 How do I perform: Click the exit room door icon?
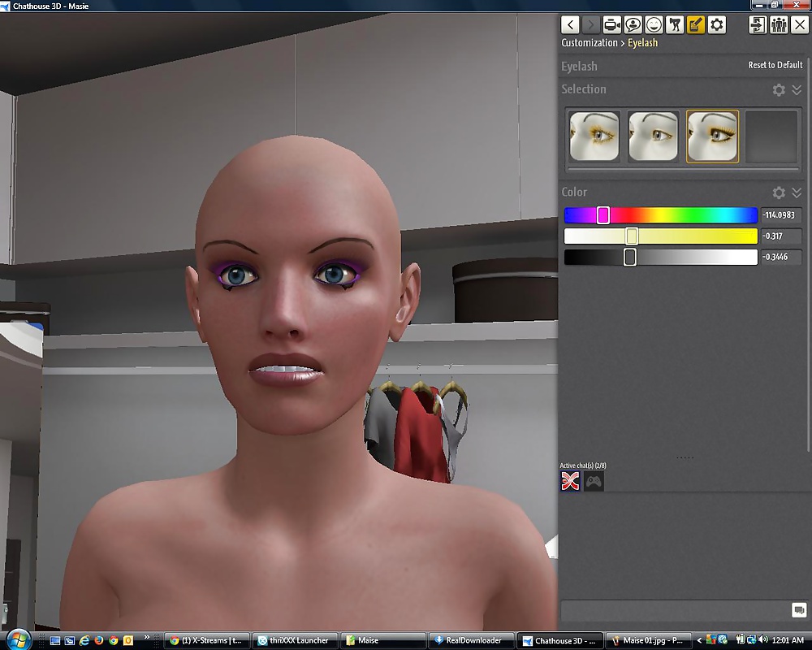pos(758,25)
